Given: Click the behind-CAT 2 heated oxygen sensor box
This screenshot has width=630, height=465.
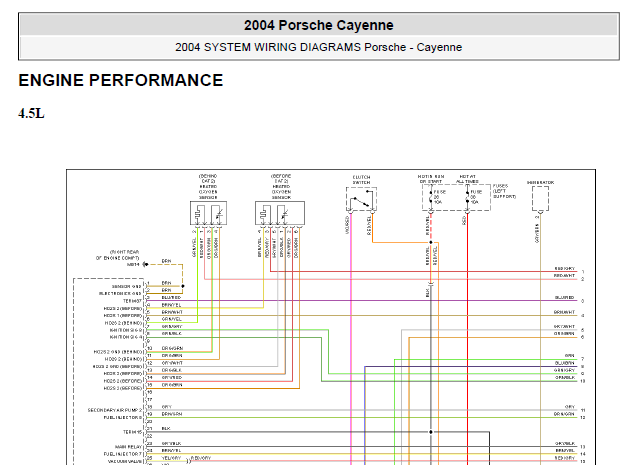Looking at the screenshot, I should (x=208, y=213).
